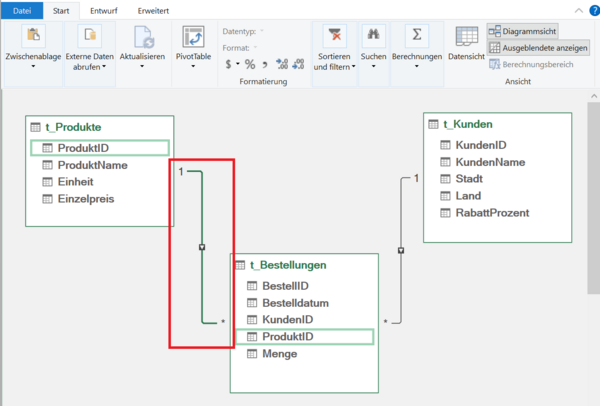Select the Einzelpreis field in t_Produkte
The width and height of the screenshot is (600, 406).
click(86, 199)
